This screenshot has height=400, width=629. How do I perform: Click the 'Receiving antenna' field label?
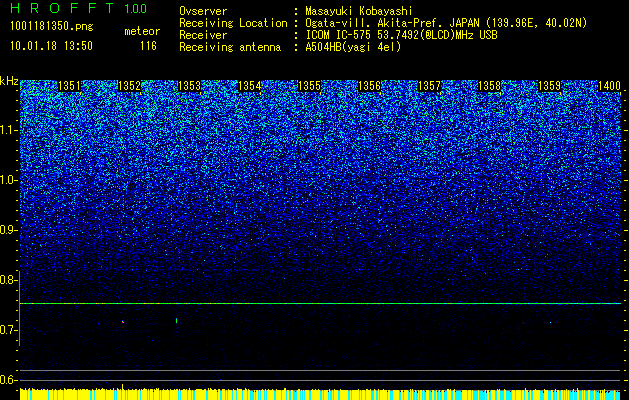230,47
